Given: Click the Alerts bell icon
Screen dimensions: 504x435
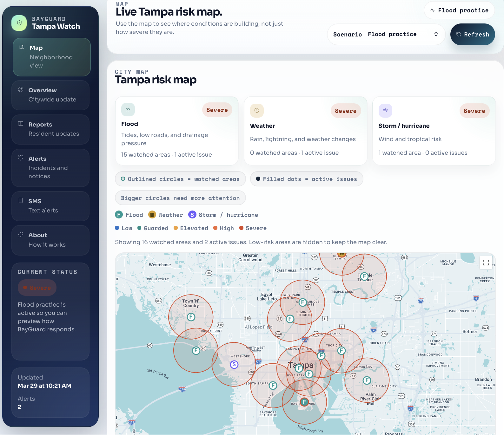Looking at the screenshot, I should [x=21, y=158].
